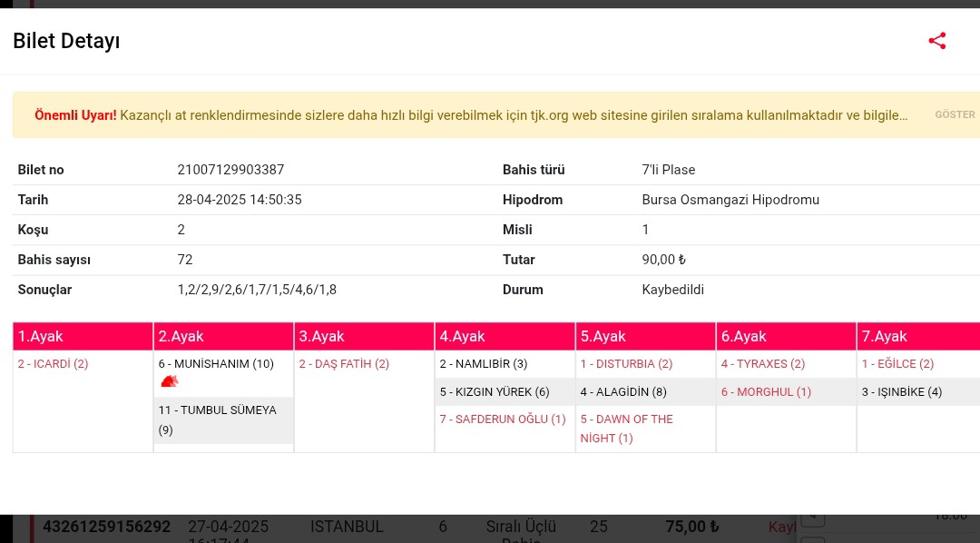The width and height of the screenshot is (980, 543).
Task: Click horse entry 5 - DAWN OF THE NİGHT
Action: [626, 429]
